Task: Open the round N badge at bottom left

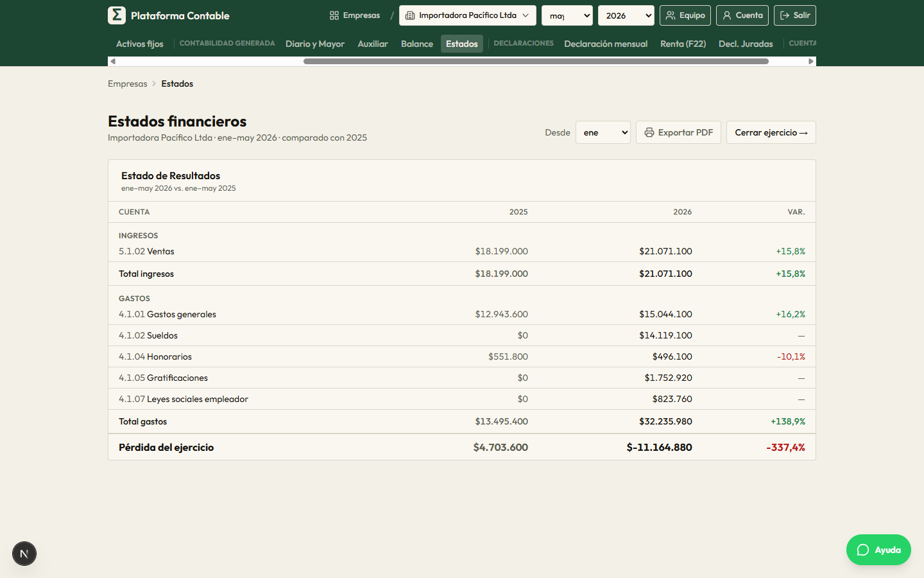Action: coord(24,554)
